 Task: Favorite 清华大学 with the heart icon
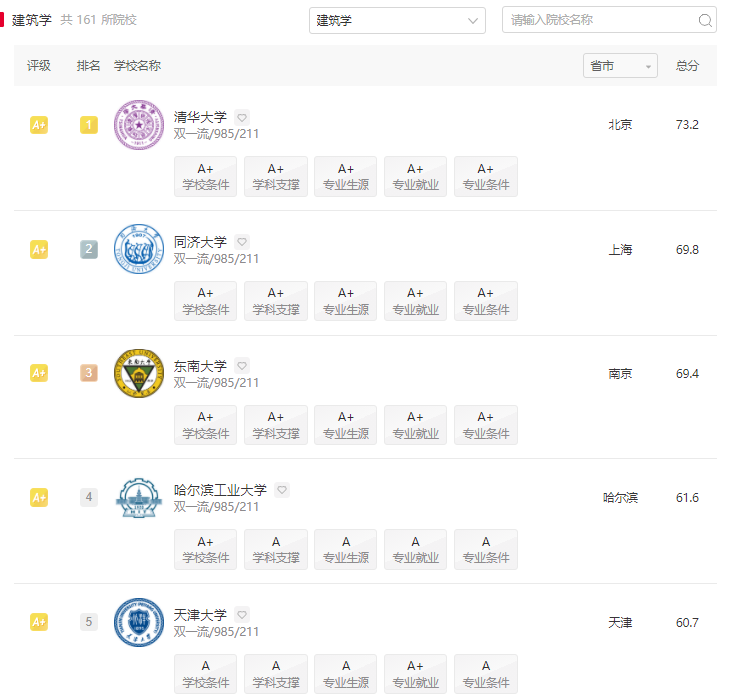[242, 117]
